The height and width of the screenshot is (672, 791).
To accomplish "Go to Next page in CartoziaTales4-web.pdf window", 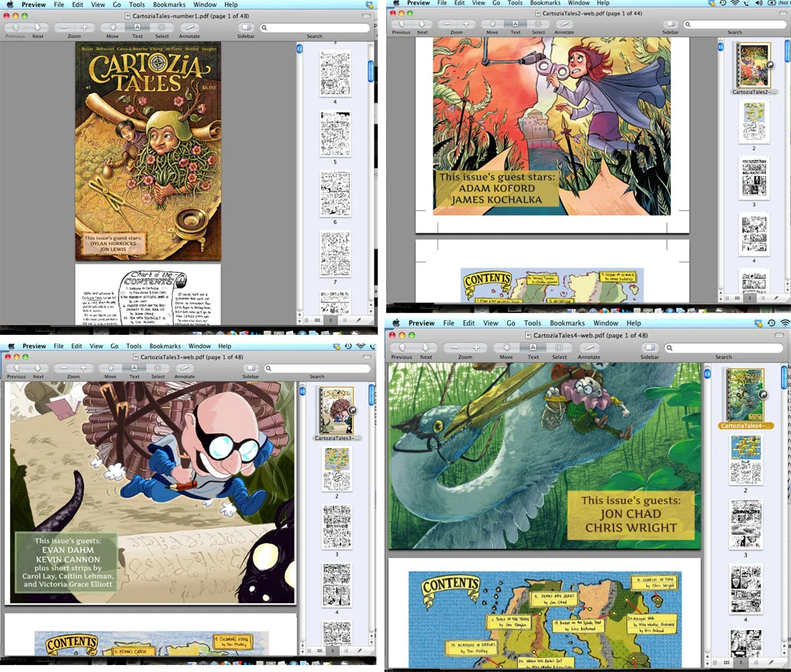I will [x=426, y=348].
